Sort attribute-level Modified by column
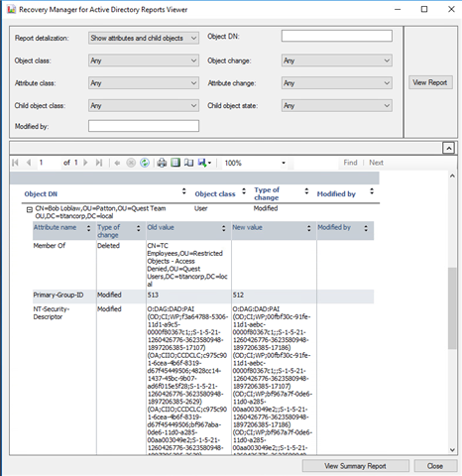This screenshot has height=476, width=462. (x=366, y=228)
